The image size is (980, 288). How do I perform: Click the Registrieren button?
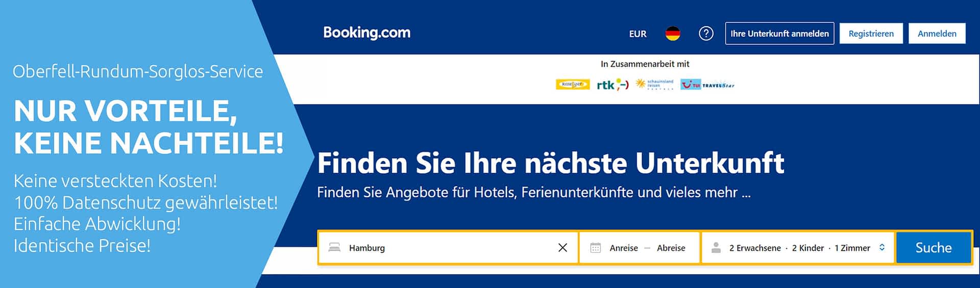tap(871, 34)
